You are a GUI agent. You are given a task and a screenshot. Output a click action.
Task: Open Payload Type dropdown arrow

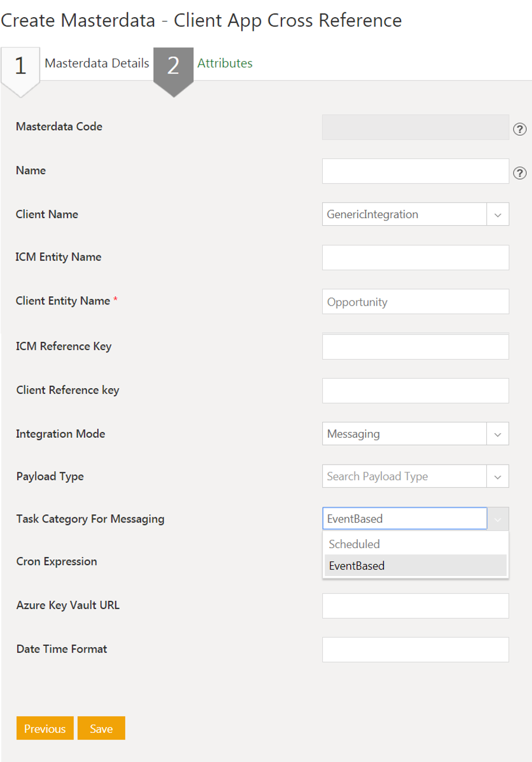click(498, 476)
